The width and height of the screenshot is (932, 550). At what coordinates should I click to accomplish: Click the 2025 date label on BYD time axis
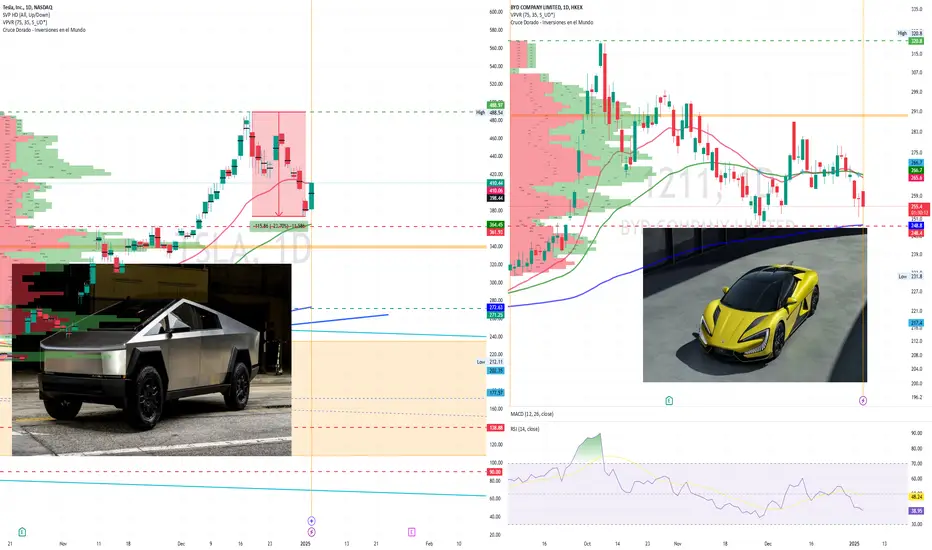point(854,543)
